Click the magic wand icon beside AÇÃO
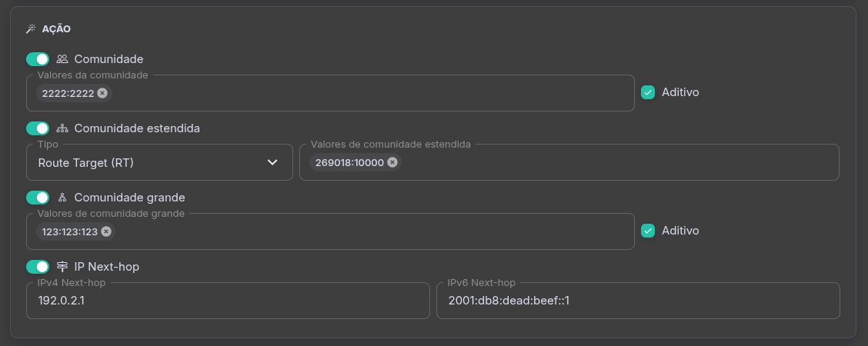The height and width of the screenshot is (346, 868). coord(31,28)
